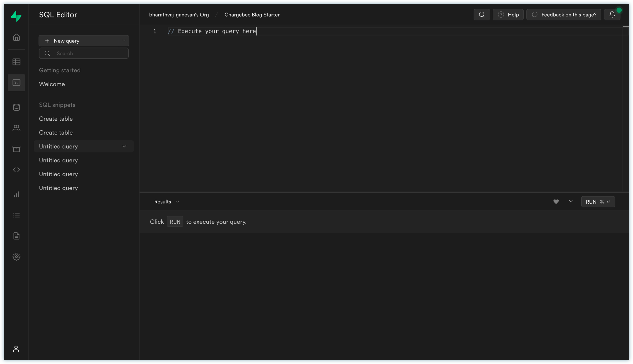The height and width of the screenshot is (364, 633).
Task: Open the Reports bar chart icon
Action: point(17,194)
